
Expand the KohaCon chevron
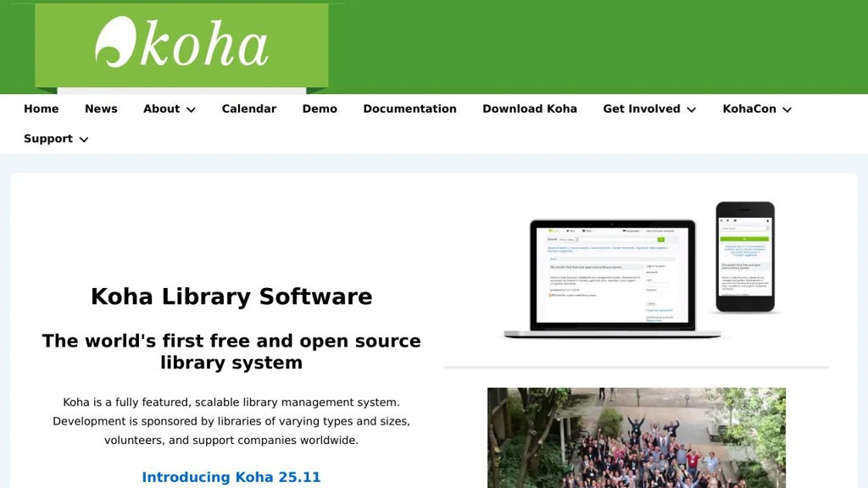pyautogui.click(x=787, y=109)
